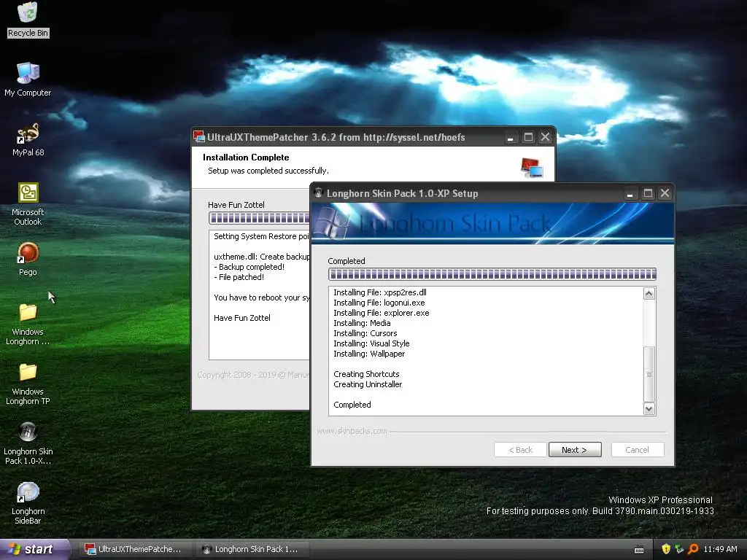Screen dimensions: 747x560
Task: Click the 'Installing: Visual Style' log line
Action: (371, 343)
